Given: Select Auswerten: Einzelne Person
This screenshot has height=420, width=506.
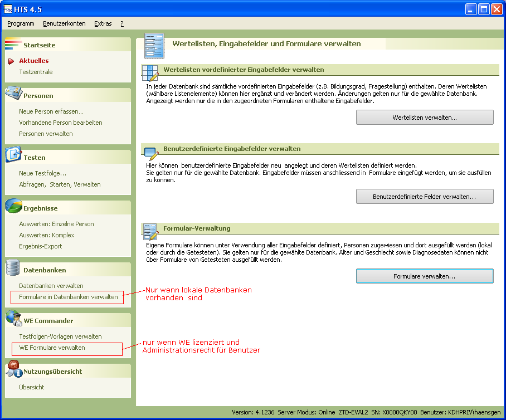Looking at the screenshot, I should point(56,224).
